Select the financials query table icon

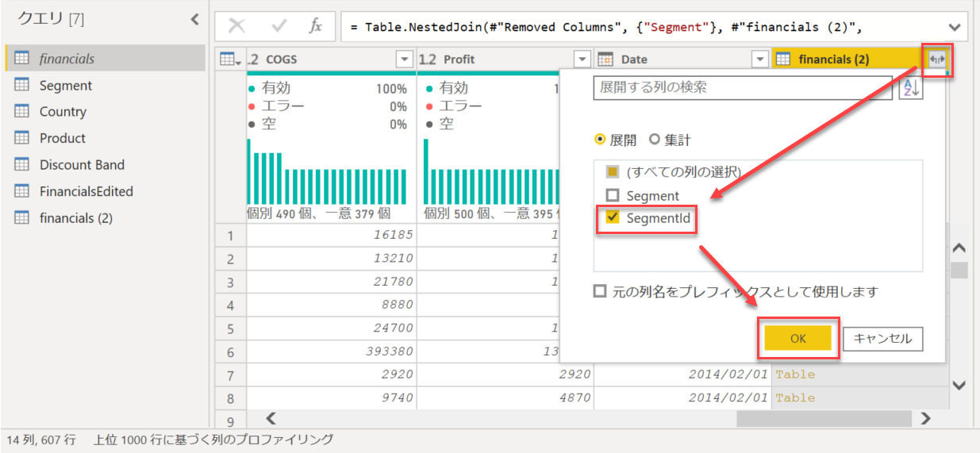(22, 58)
